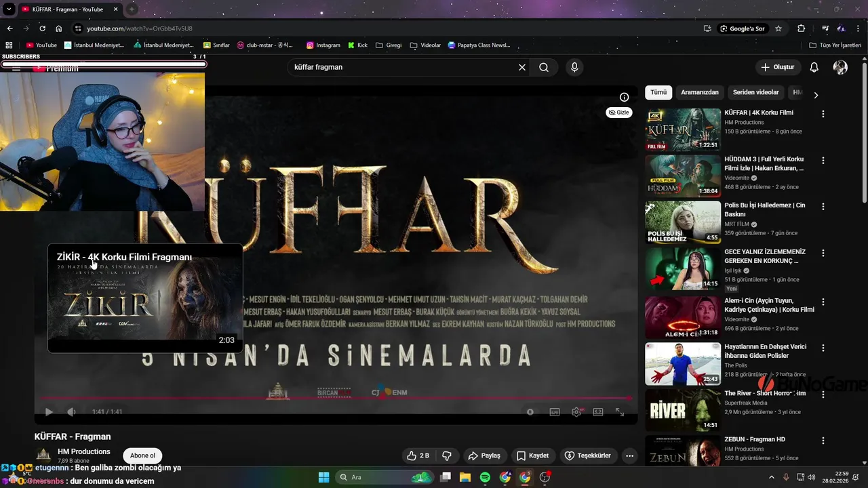Click the Paylaş share button
The image size is (868, 488).
[484, 455]
